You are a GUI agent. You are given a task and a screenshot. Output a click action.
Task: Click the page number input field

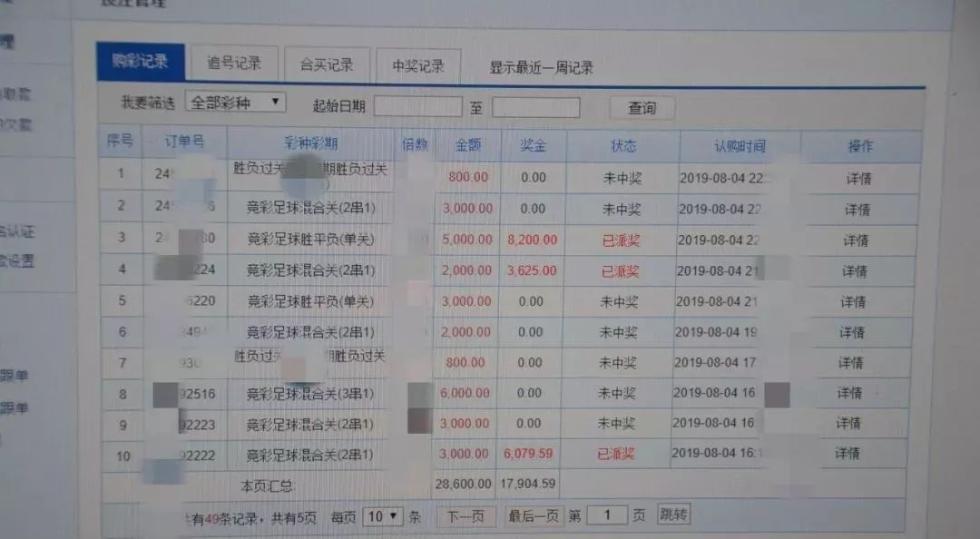point(607,515)
